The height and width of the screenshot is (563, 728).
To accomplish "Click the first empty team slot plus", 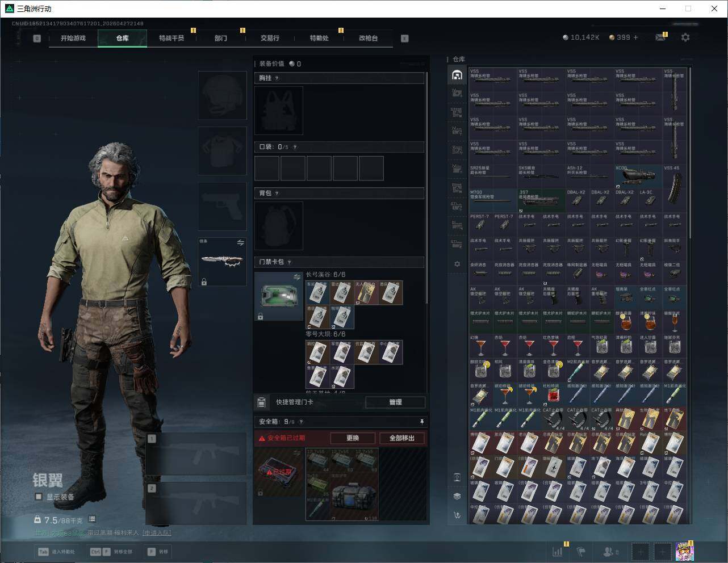I will (x=641, y=551).
